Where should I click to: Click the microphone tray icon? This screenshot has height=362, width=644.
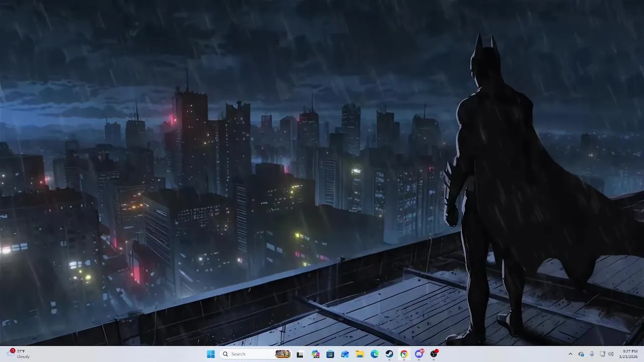tap(592, 354)
